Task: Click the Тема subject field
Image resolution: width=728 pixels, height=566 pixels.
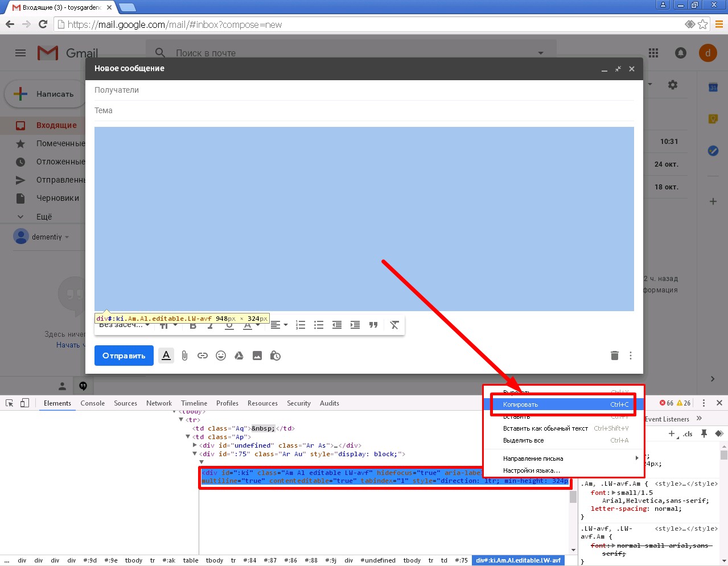Action: click(364, 110)
